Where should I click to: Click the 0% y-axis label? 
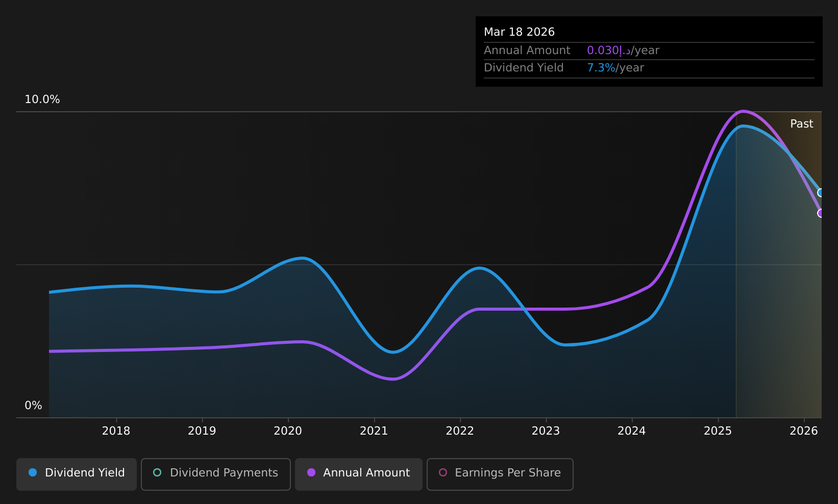point(34,406)
